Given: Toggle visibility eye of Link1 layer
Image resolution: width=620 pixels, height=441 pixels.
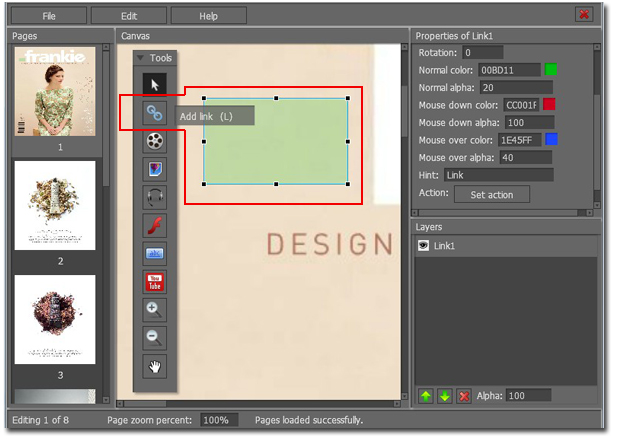Looking at the screenshot, I should pos(423,245).
